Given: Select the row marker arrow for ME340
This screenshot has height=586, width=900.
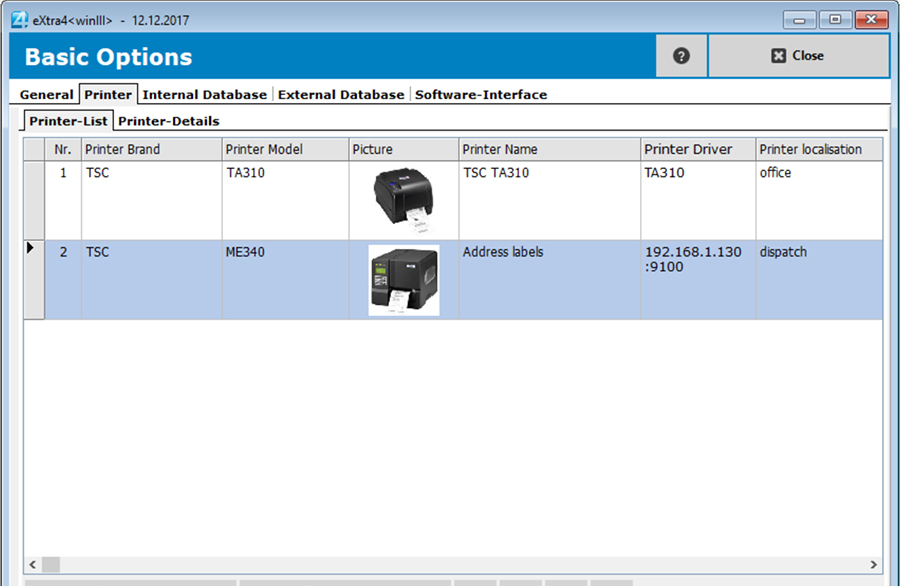Looking at the screenshot, I should (x=31, y=248).
